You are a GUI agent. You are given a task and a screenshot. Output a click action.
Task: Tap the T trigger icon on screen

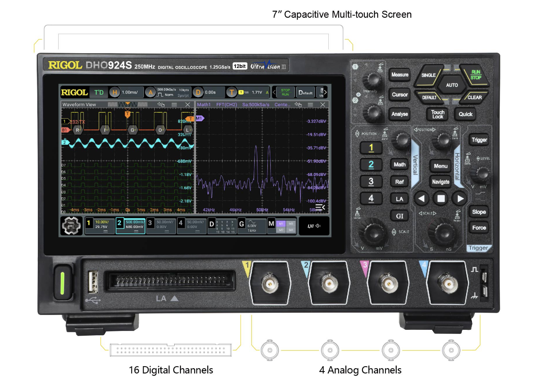[x=231, y=92]
